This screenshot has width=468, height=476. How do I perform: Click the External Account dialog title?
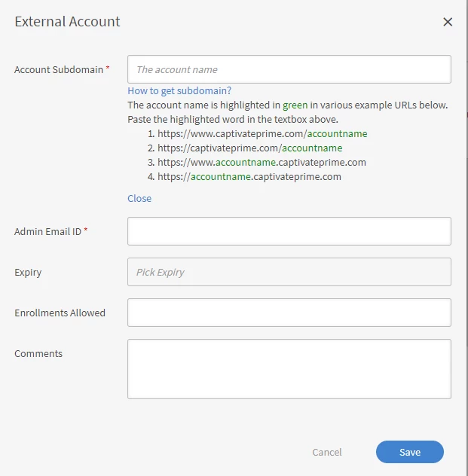click(x=67, y=22)
